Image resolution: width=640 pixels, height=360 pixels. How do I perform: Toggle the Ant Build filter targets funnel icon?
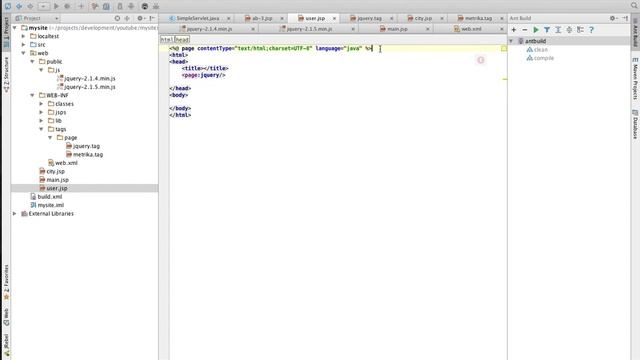pos(547,30)
